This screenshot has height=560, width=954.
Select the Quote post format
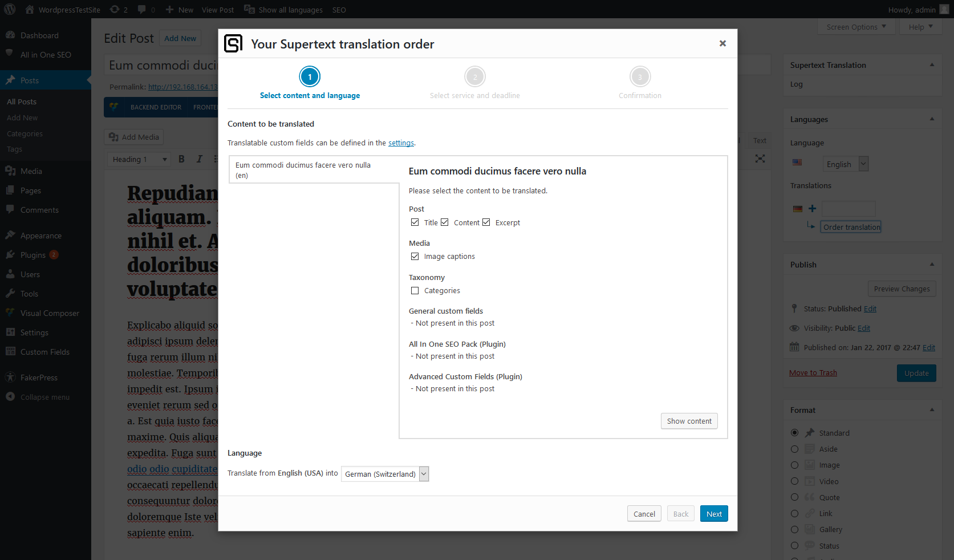(x=794, y=497)
